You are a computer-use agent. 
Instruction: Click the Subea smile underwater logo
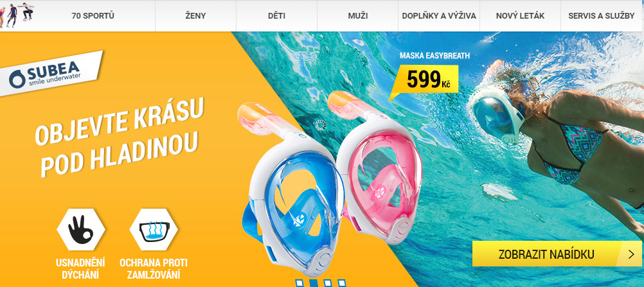pos(51,73)
